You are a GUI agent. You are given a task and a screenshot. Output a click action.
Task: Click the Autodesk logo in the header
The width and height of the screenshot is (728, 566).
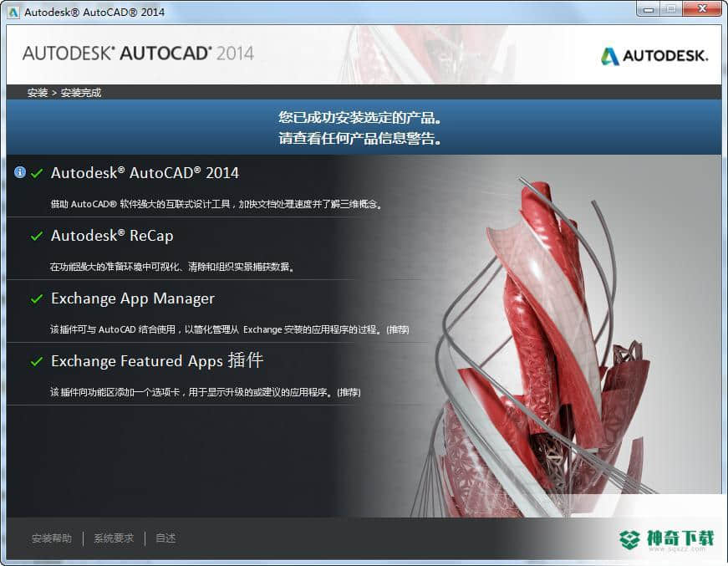pyautogui.click(x=654, y=56)
